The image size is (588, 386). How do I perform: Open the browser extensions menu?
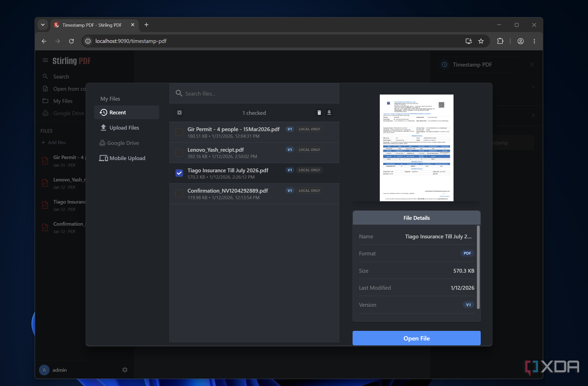pyautogui.click(x=500, y=41)
